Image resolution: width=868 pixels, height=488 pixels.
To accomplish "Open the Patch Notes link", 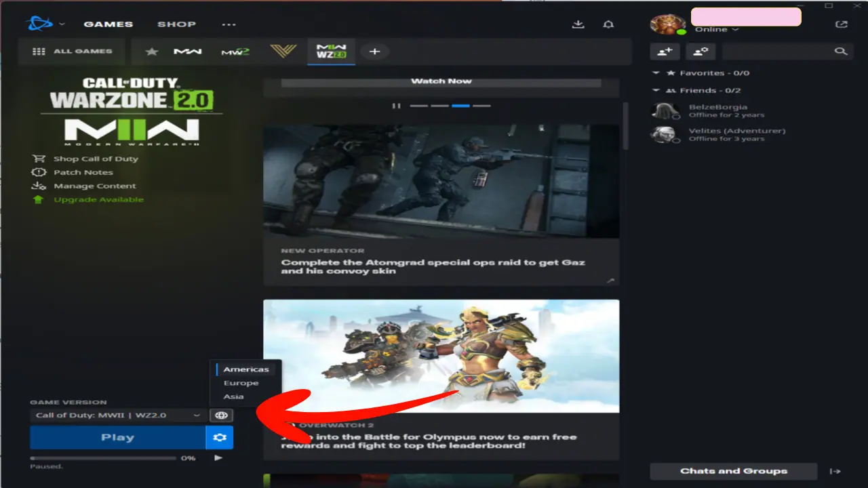I will point(83,172).
